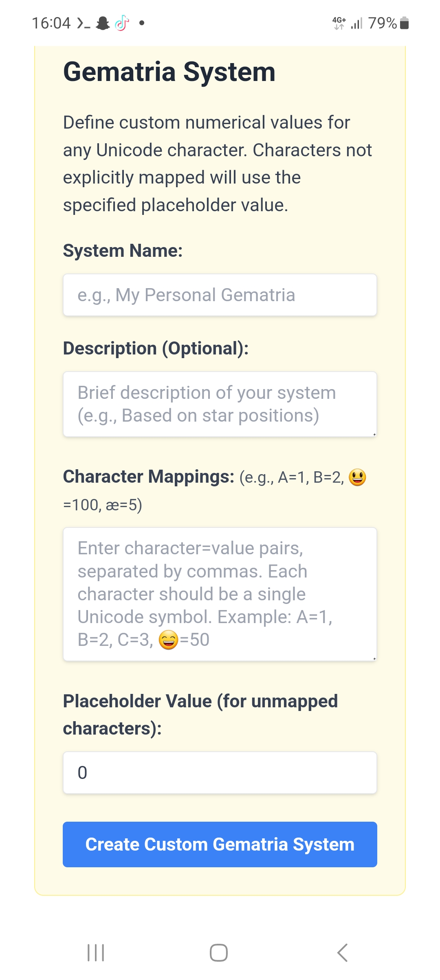440x980 pixels.
Task: Tap the Snapchat ghost notification icon
Action: click(103, 23)
